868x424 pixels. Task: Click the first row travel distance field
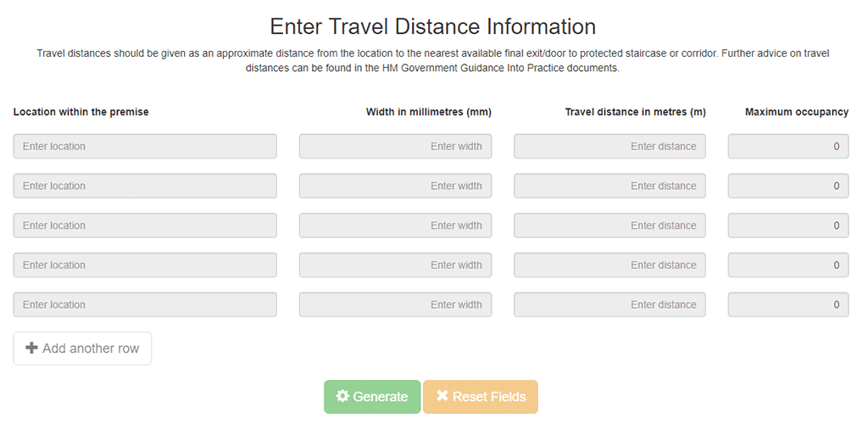[x=609, y=146]
